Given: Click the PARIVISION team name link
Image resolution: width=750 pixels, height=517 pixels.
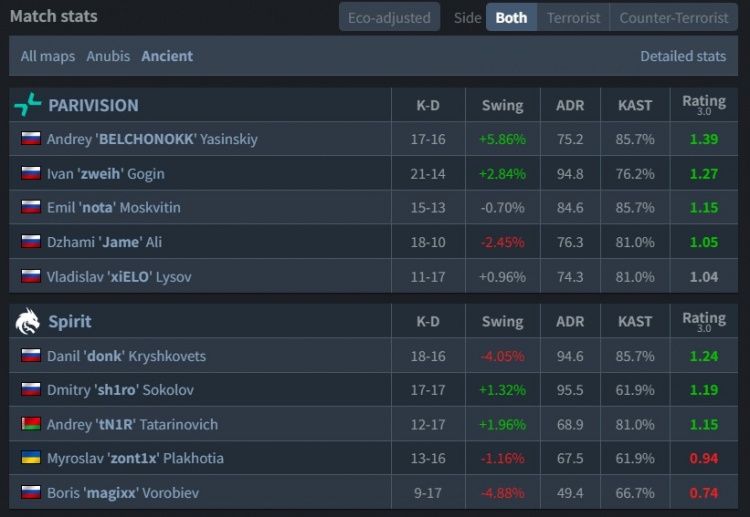Looking at the screenshot, I should 93,105.
